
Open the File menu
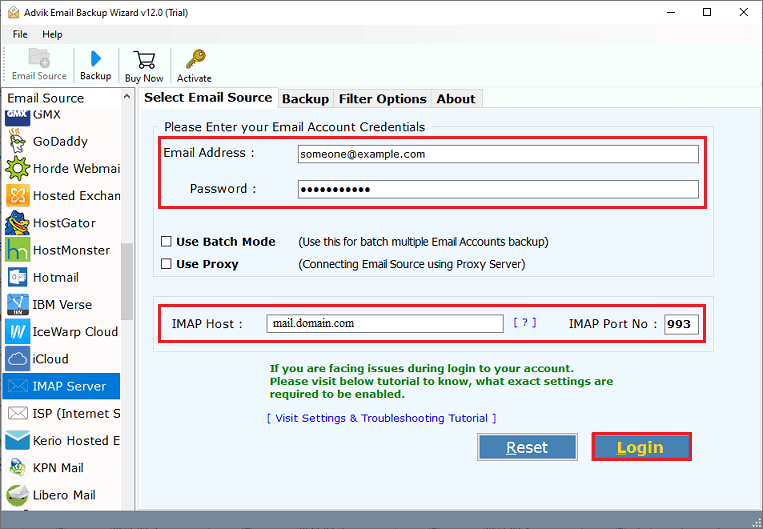(20, 34)
